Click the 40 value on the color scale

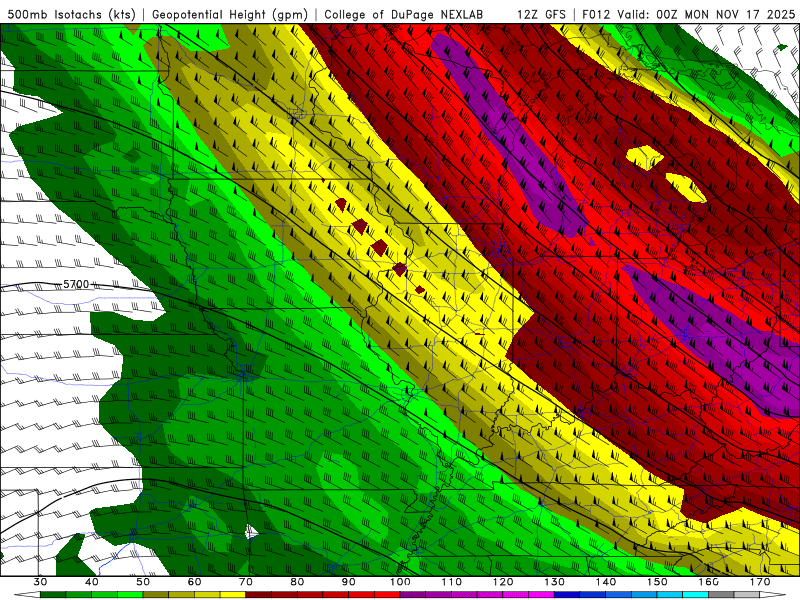point(92,582)
